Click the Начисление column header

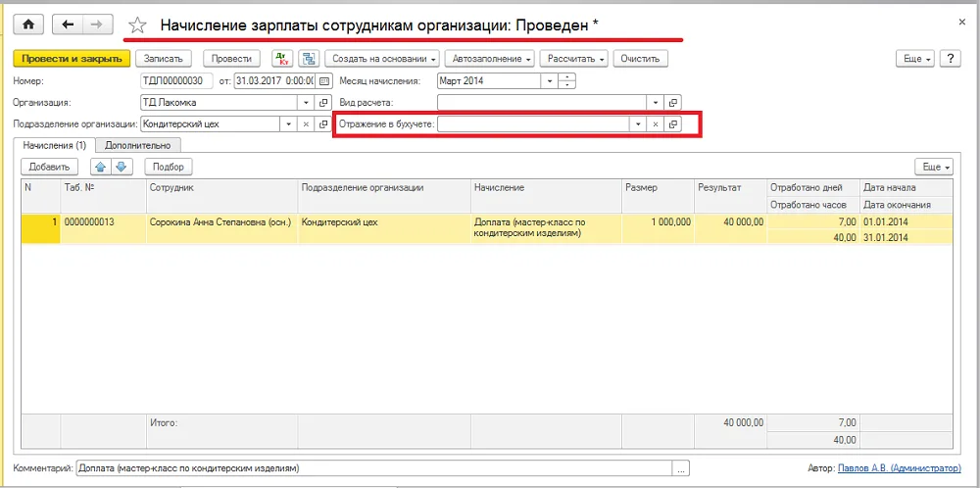(546, 196)
